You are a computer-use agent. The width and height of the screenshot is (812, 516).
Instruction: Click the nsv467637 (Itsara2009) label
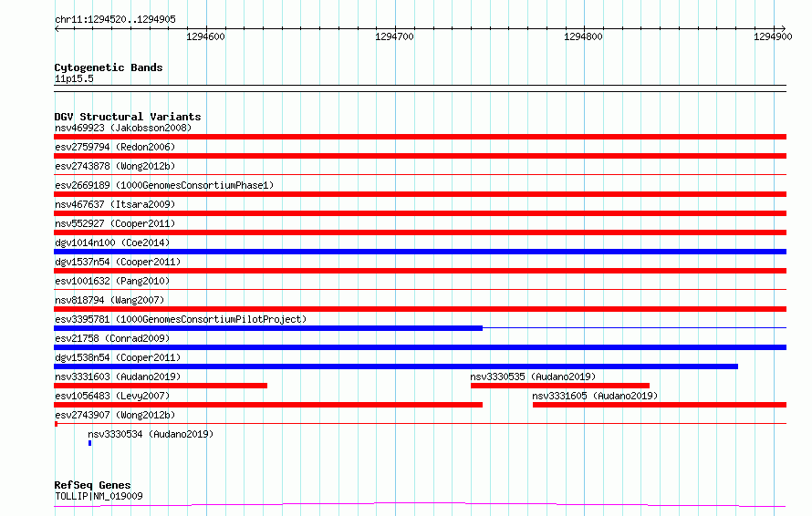tap(115, 204)
